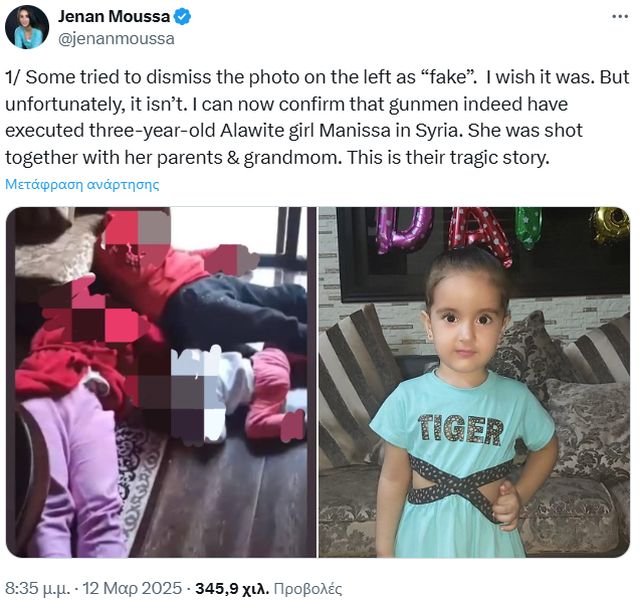Open the tweet's three-dot more menu
This screenshot has width=640, height=600.
click(618, 17)
